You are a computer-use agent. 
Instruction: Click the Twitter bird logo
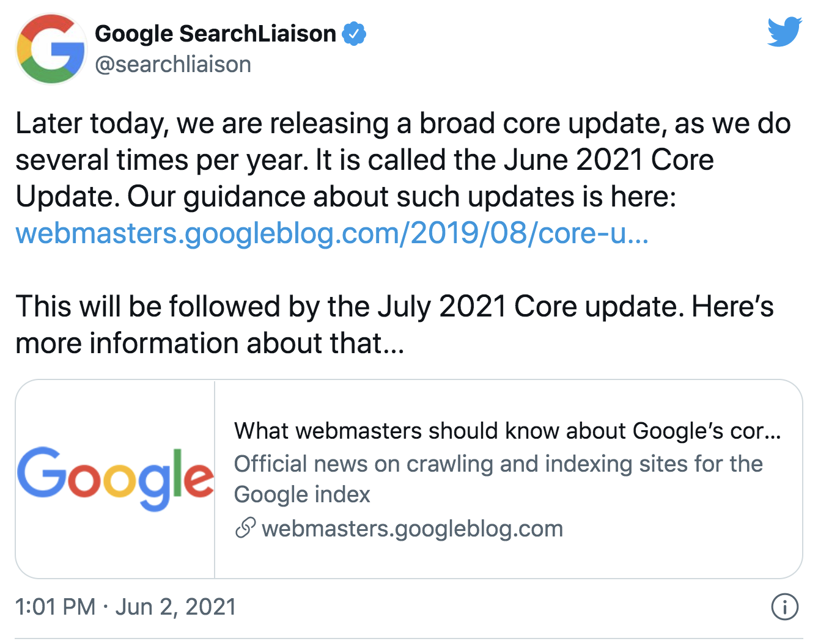tap(785, 32)
